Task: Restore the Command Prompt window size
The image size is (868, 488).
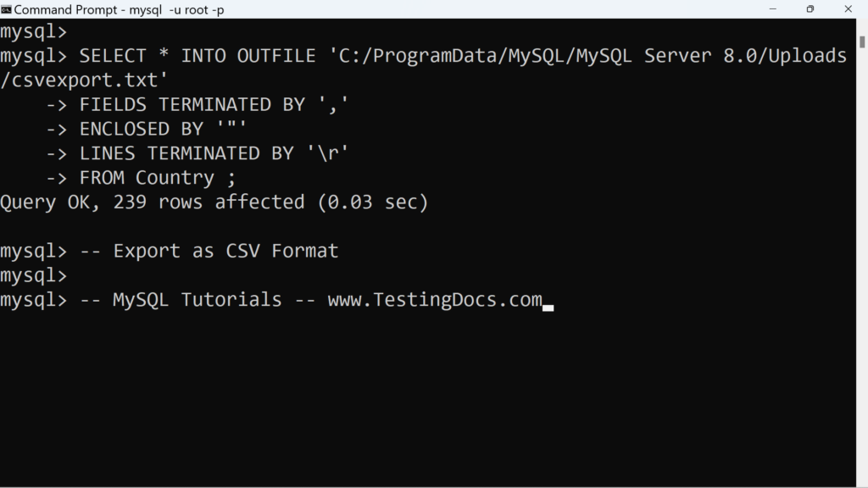Action: pos(810,9)
